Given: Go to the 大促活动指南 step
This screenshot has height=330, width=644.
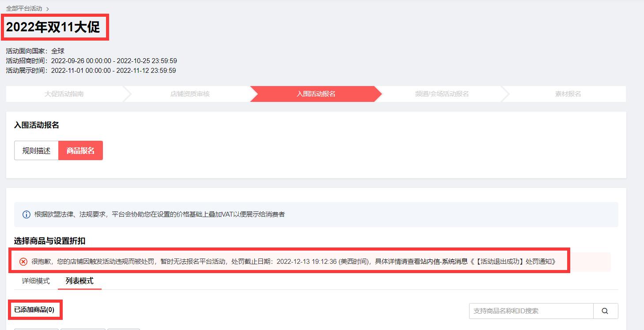Looking at the screenshot, I should (x=64, y=94).
